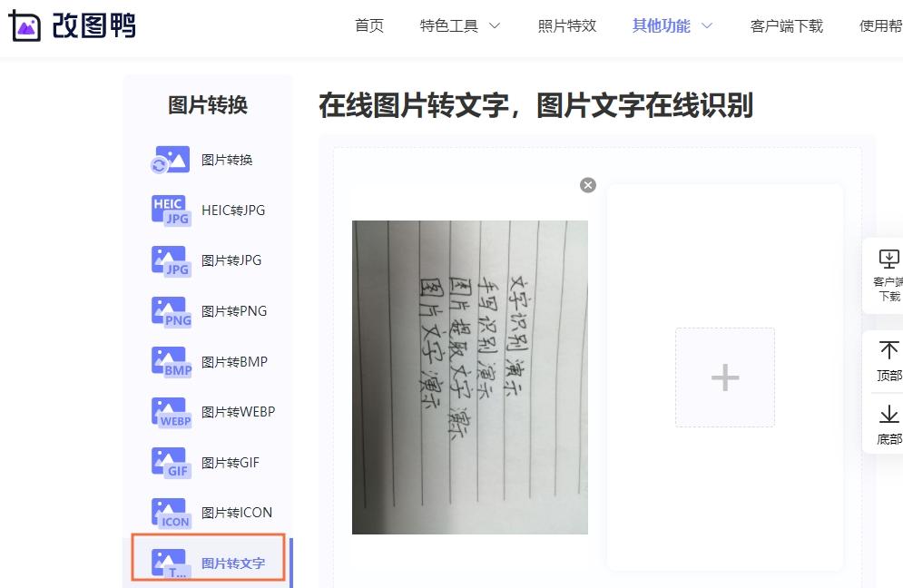Open the 图片转ICON tool icon

pyautogui.click(x=171, y=513)
